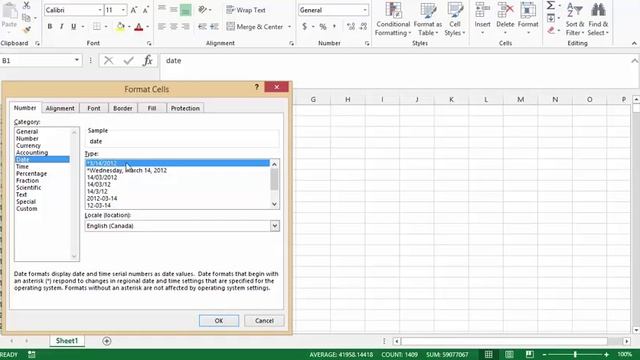Apply the red Font Color
The width and height of the screenshot is (640, 360).
(139, 27)
